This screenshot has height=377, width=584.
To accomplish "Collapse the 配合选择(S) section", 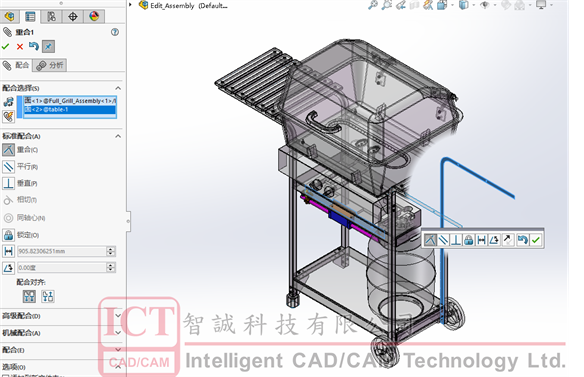I will coord(118,88).
